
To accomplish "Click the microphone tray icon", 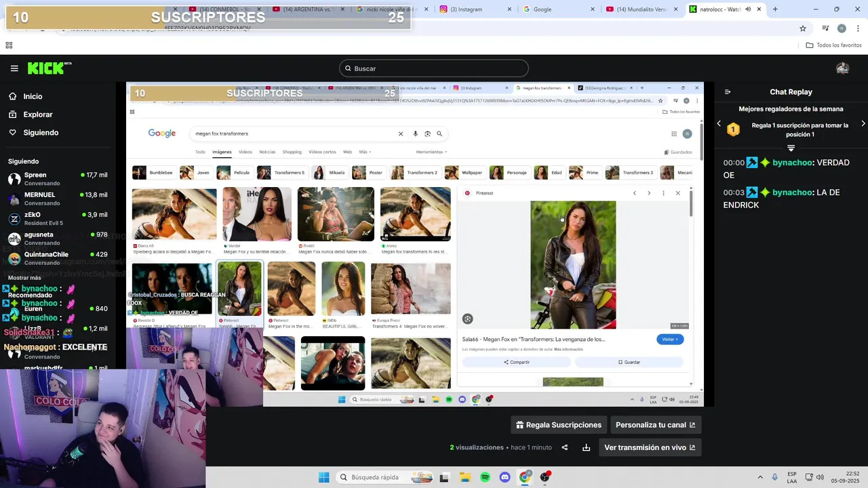I will (x=774, y=477).
